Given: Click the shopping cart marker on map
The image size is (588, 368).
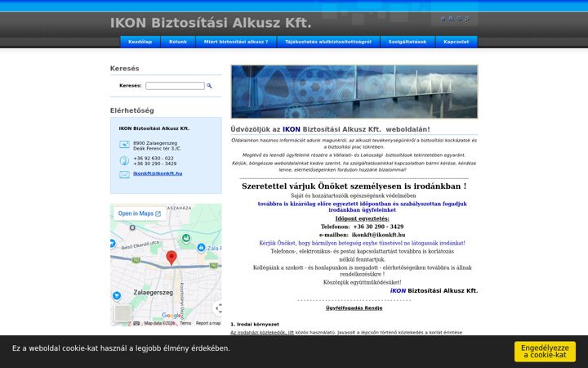Looking at the screenshot, I should (117, 296).
